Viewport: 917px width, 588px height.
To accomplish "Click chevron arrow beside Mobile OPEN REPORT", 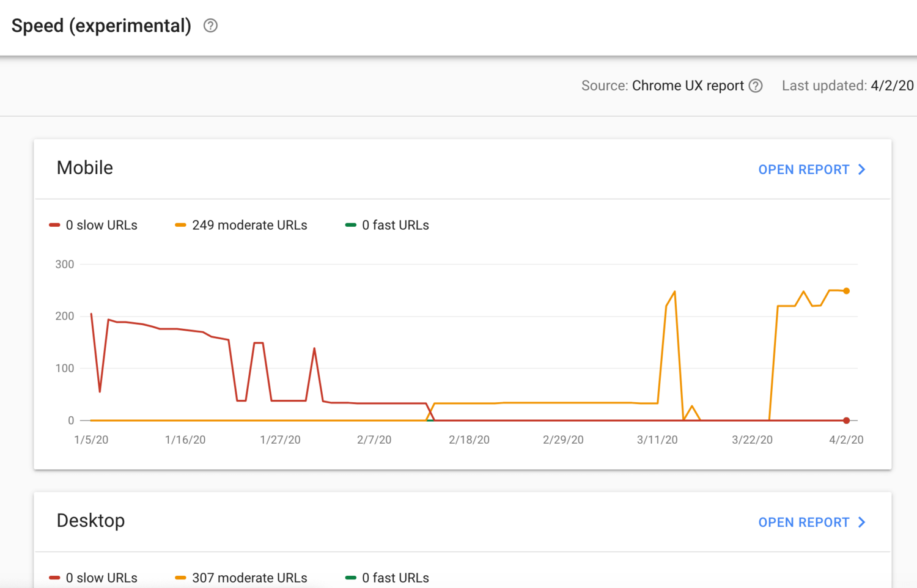I will click(862, 169).
